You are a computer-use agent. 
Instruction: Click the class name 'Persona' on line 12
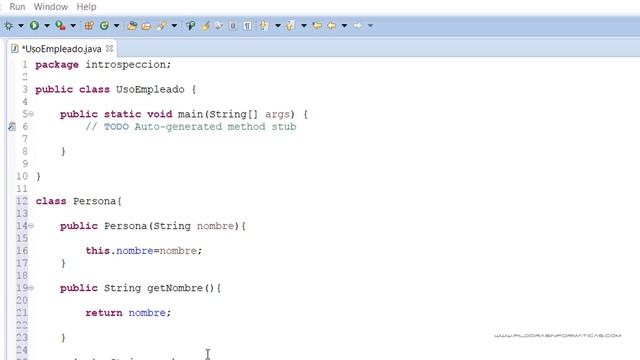click(95, 201)
